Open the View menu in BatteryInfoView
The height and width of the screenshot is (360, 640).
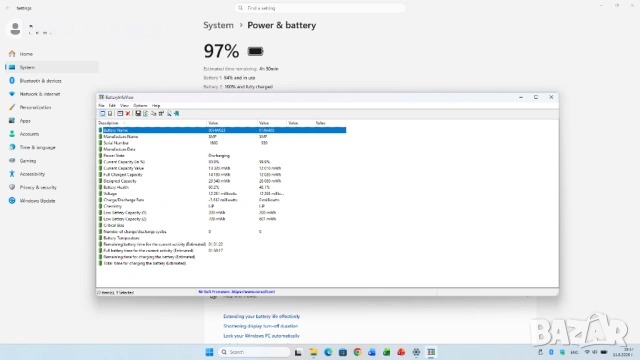pos(124,105)
